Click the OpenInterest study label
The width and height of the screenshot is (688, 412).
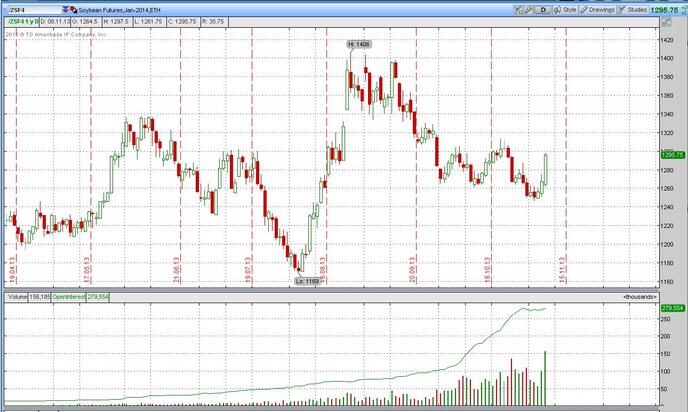[x=68, y=297]
